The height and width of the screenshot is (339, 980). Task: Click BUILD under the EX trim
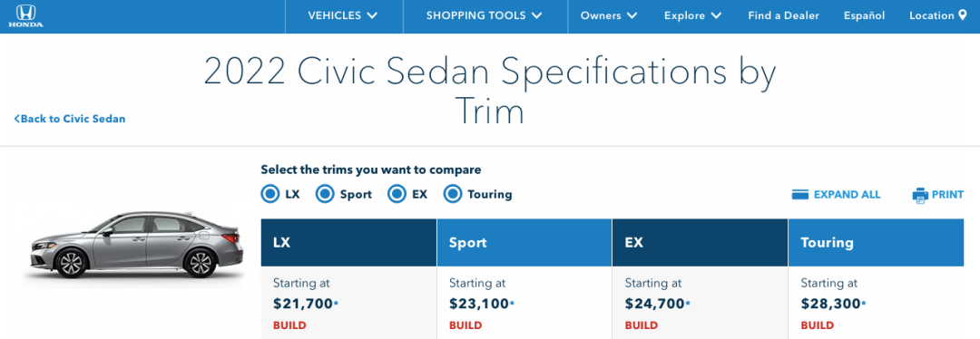click(x=642, y=325)
